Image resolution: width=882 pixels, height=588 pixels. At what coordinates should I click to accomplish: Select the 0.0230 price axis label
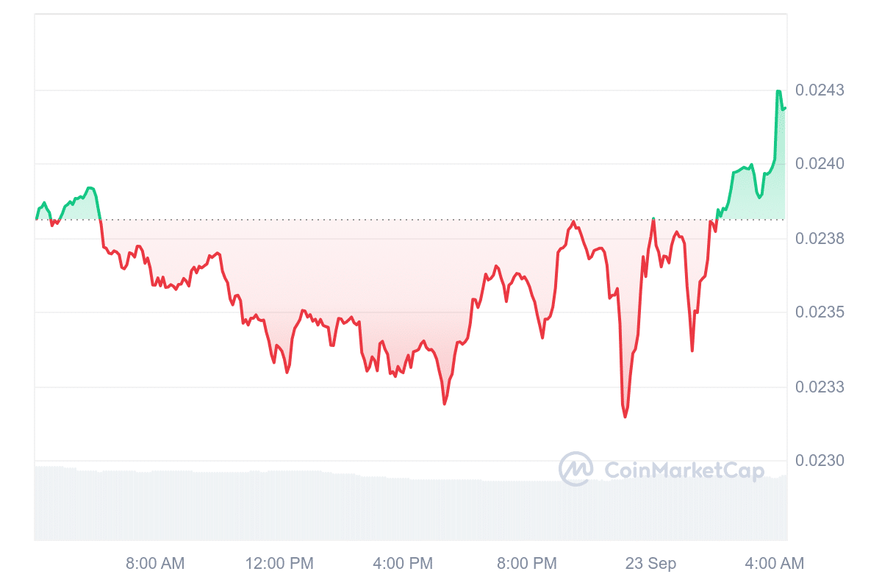(x=820, y=461)
